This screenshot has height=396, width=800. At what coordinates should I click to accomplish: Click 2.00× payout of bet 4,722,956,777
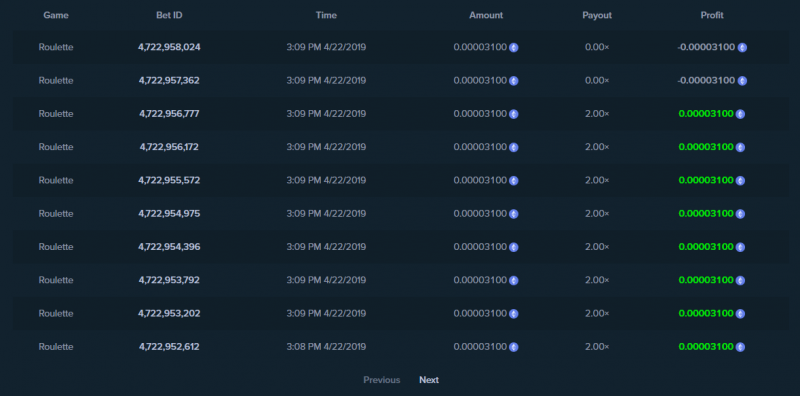pos(597,113)
